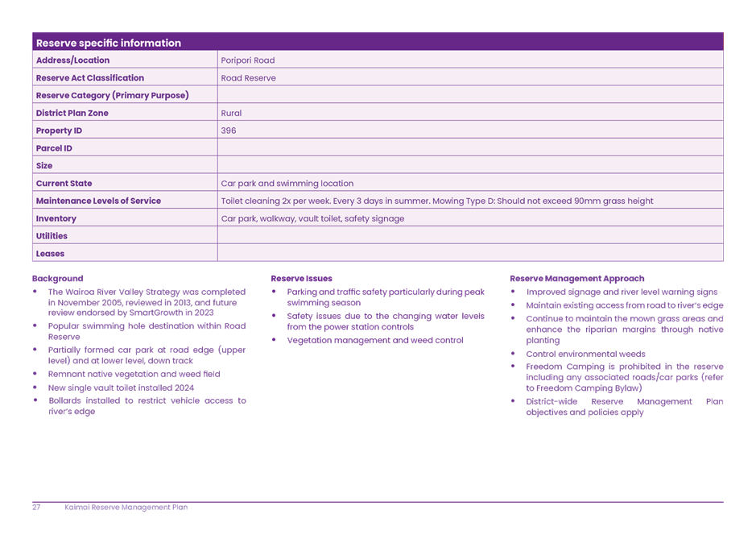Click the Property ID value 396
This screenshot has width=756, height=535.
(229, 131)
